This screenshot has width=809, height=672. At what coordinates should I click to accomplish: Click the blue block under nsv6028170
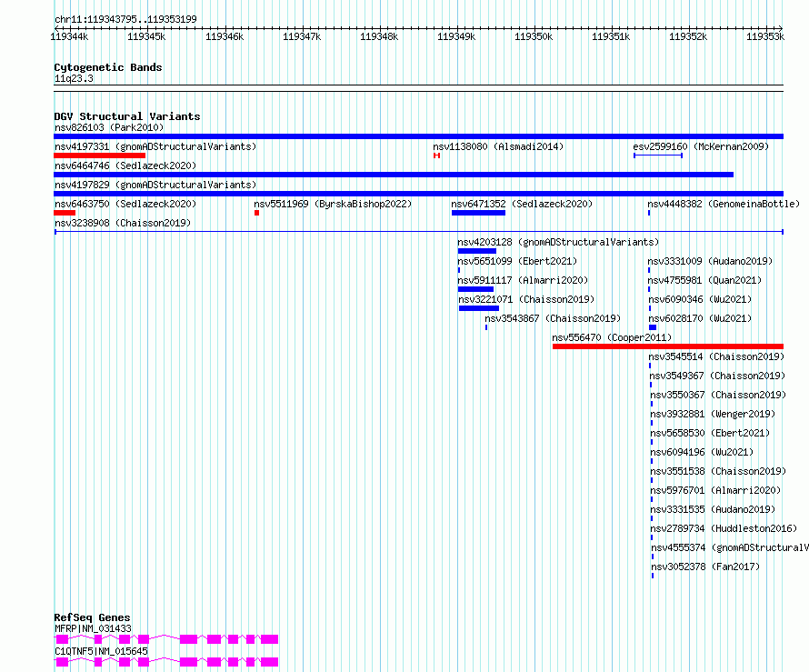(x=653, y=327)
